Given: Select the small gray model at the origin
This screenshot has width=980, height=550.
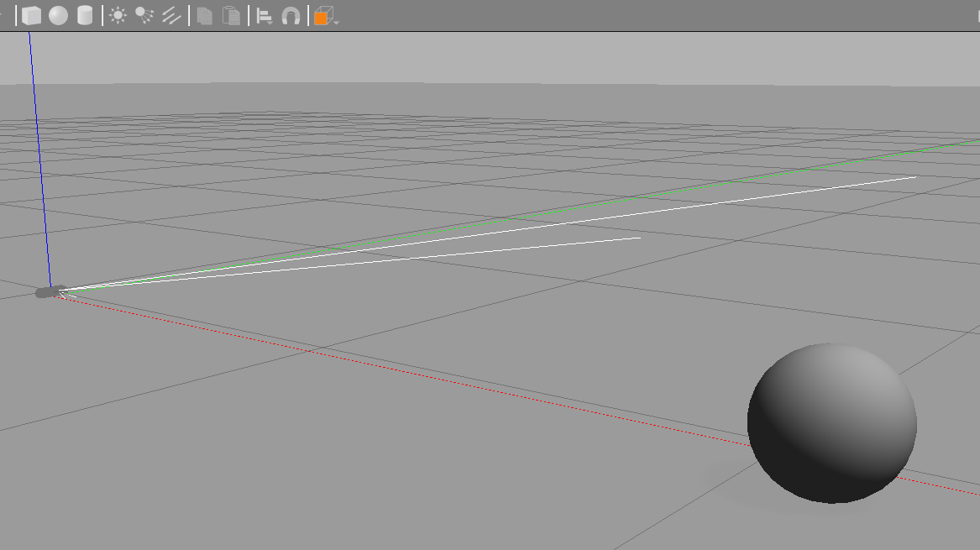Looking at the screenshot, I should tap(51, 292).
